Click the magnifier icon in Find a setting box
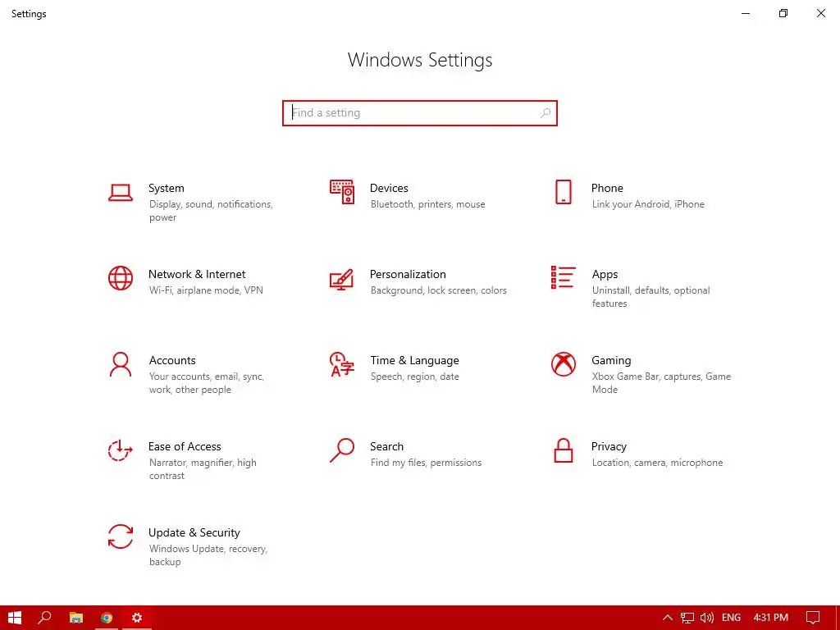The width and height of the screenshot is (840, 630). (546, 113)
